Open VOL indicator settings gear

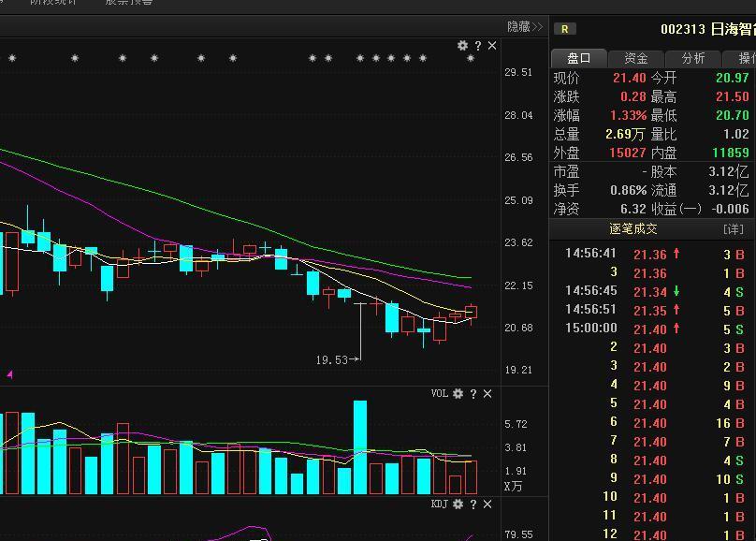pyautogui.click(x=458, y=394)
